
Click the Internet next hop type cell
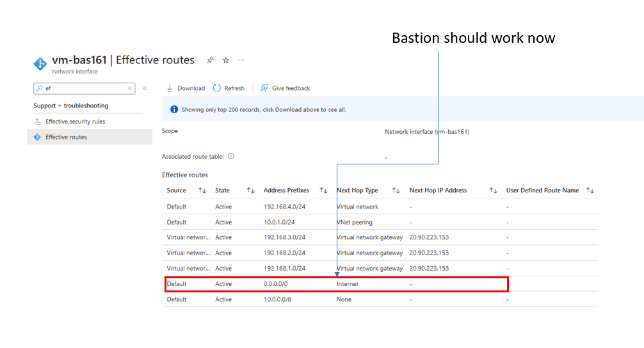(348, 284)
